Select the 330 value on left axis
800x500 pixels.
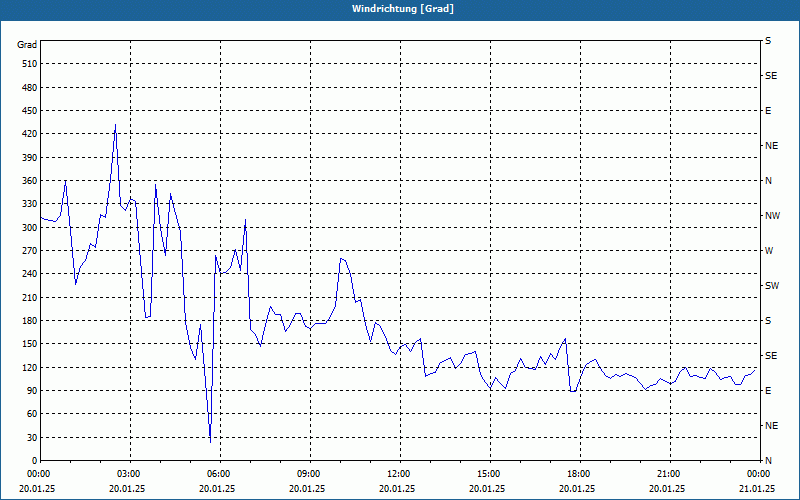[x=30, y=204]
